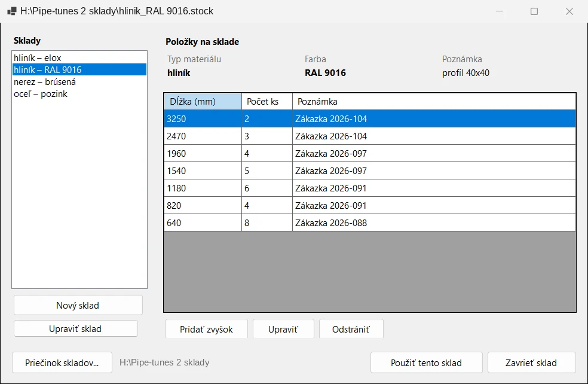This screenshot has height=384, width=588.
Task: Select the row with length 3250
Action: tap(370, 118)
